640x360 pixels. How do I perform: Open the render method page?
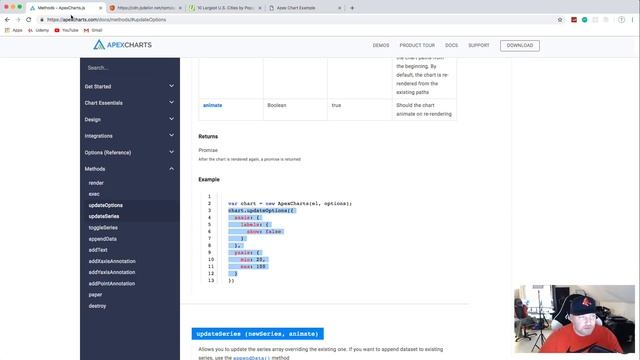tap(96, 183)
